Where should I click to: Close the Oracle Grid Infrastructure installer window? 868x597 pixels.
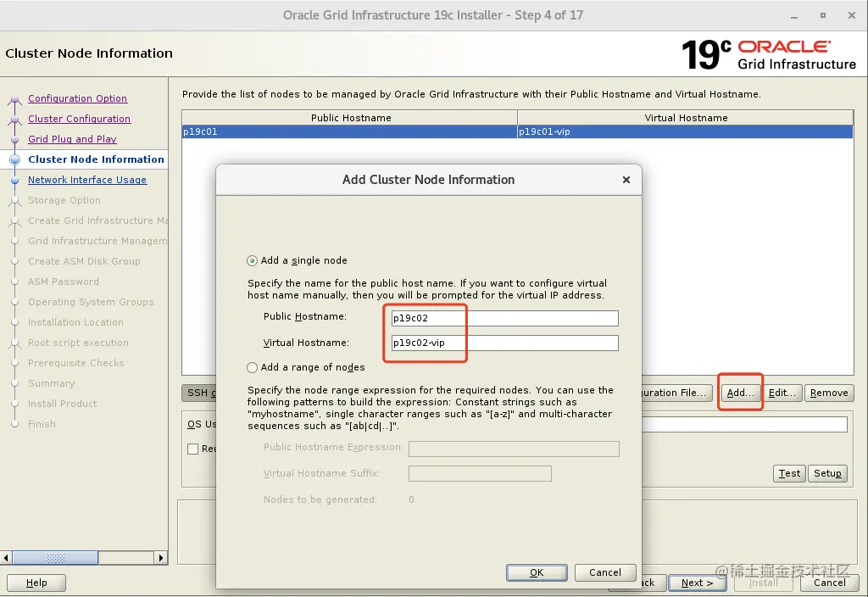[x=851, y=15]
